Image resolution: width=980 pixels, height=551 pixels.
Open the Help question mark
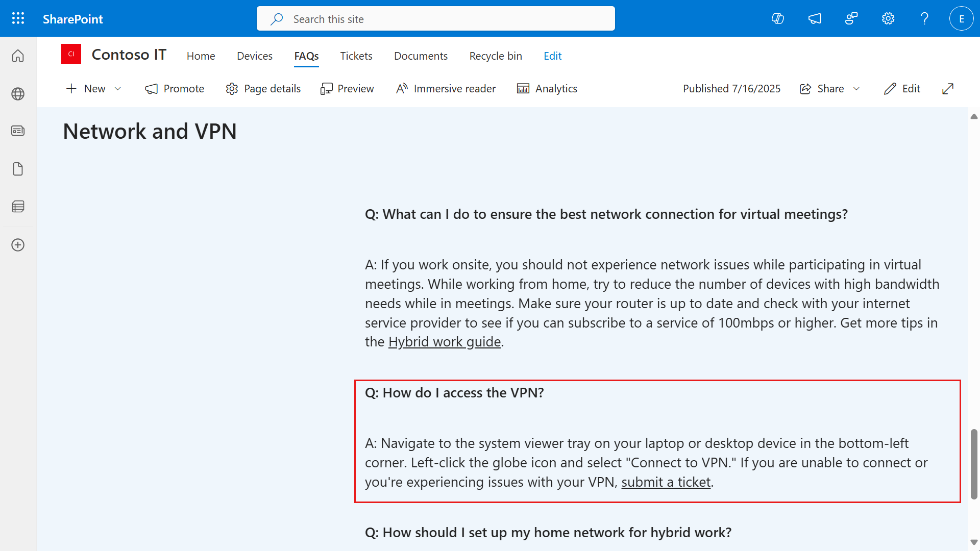tap(924, 18)
